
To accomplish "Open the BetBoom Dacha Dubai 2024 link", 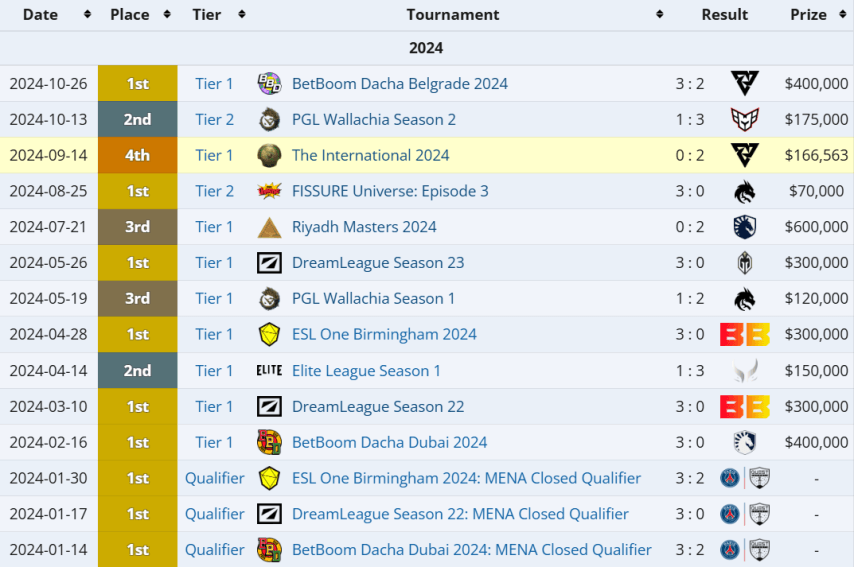I will click(389, 442).
